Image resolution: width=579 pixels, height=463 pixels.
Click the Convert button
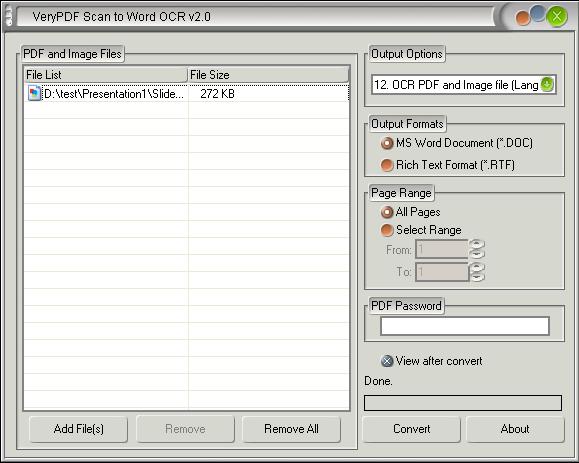412,429
